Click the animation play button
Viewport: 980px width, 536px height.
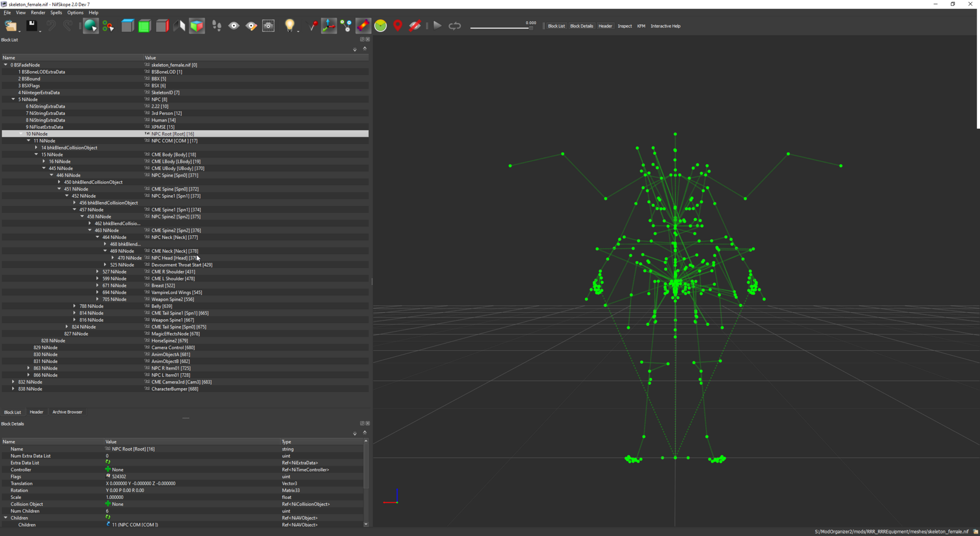pyautogui.click(x=437, y=26)
